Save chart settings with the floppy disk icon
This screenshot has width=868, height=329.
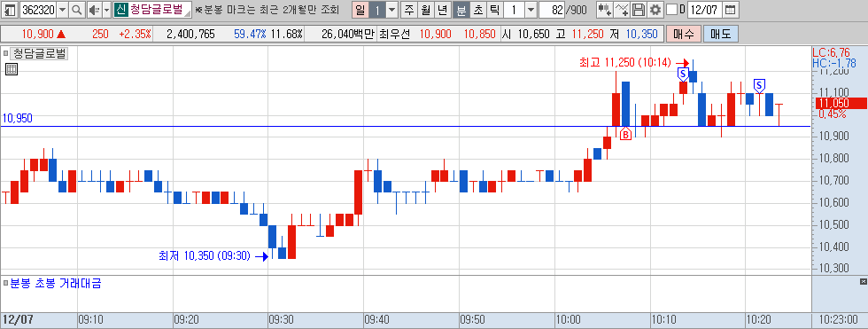click(639, 10)
